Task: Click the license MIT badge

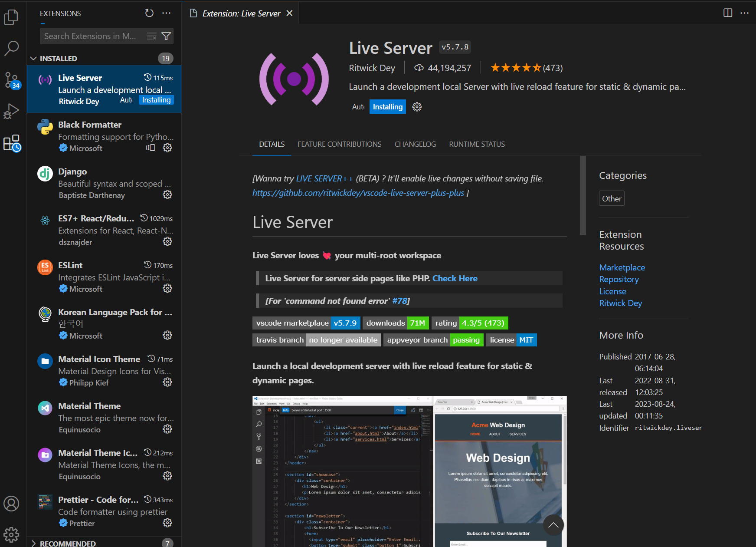Action: click(x=511, y=340)
